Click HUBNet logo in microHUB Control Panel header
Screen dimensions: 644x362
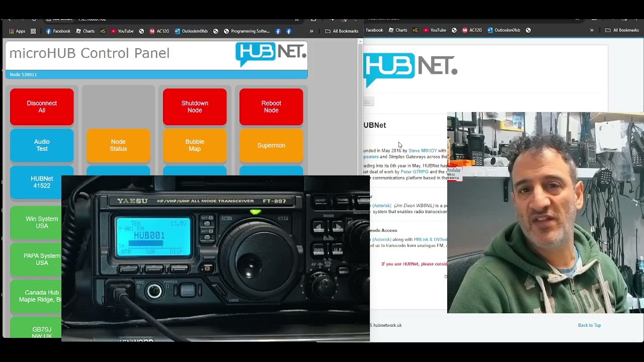271,54
